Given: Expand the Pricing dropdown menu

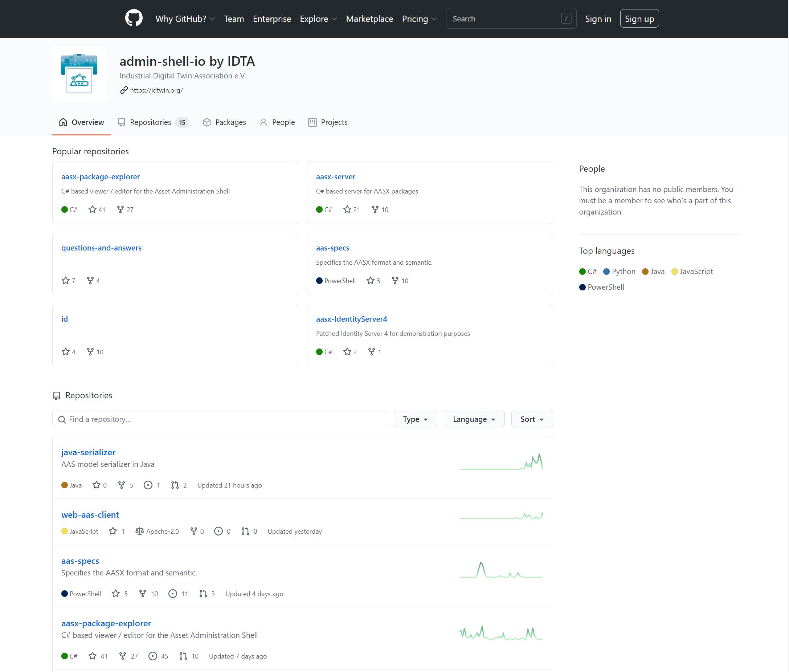Looking at the screenshot, I should [419, 19].
